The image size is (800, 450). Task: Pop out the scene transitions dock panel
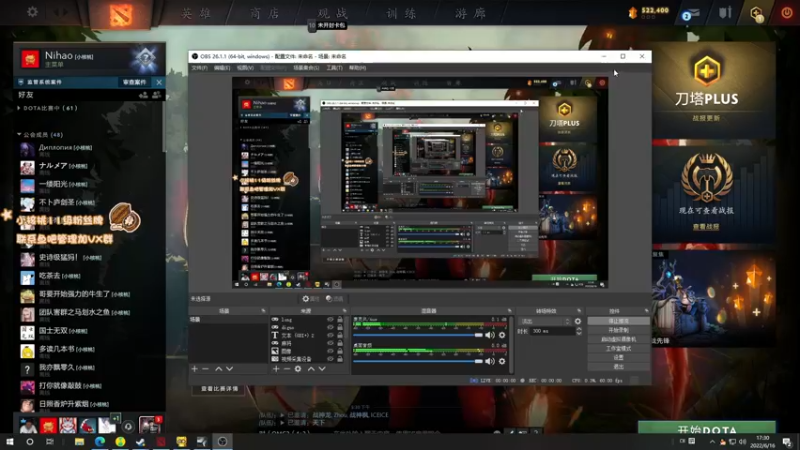(x=579, y=311)
